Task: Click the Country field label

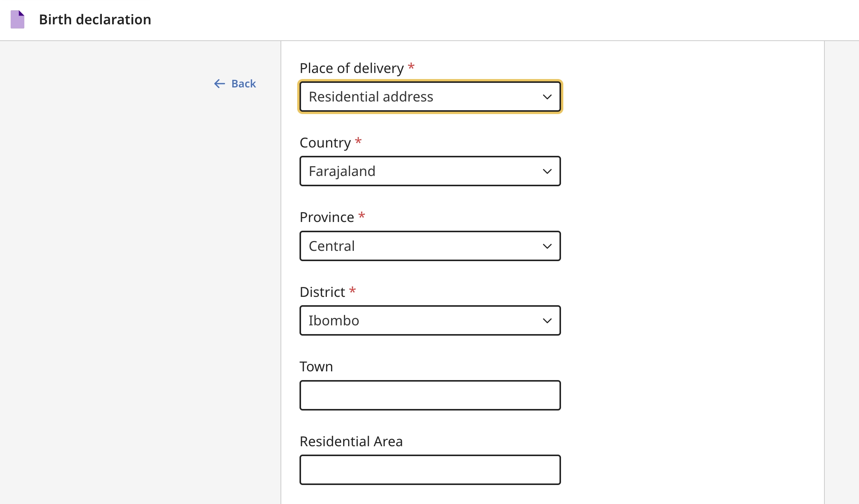Action: point(325,143)
